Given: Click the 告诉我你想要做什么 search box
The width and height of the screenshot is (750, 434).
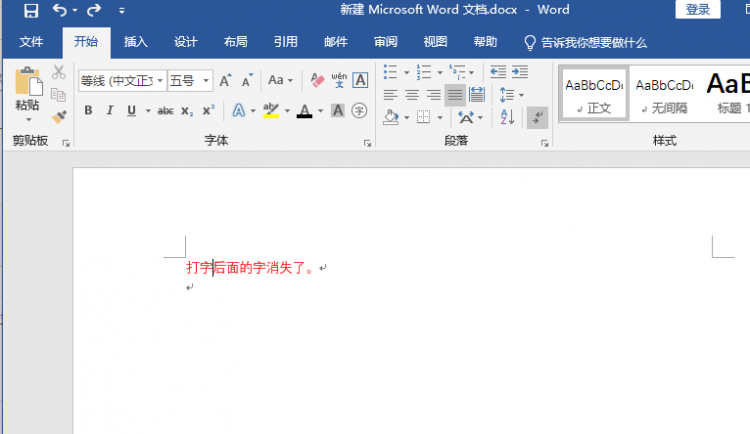Looking at the screenshot, I should coord(585,43).
